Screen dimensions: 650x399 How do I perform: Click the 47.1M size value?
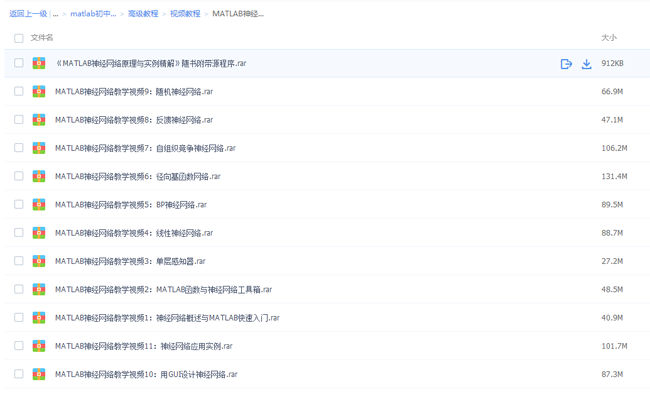612,120
